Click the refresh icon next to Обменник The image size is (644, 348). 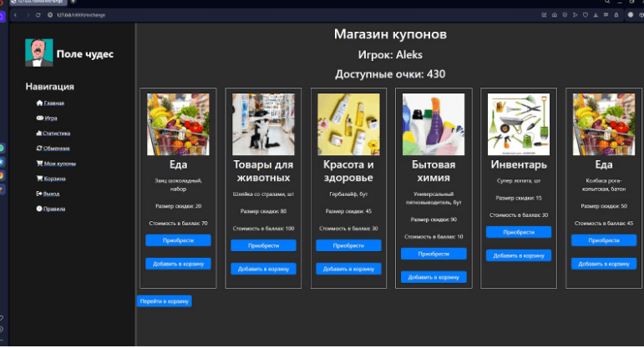pyautogui.click(x=39, y=148)
